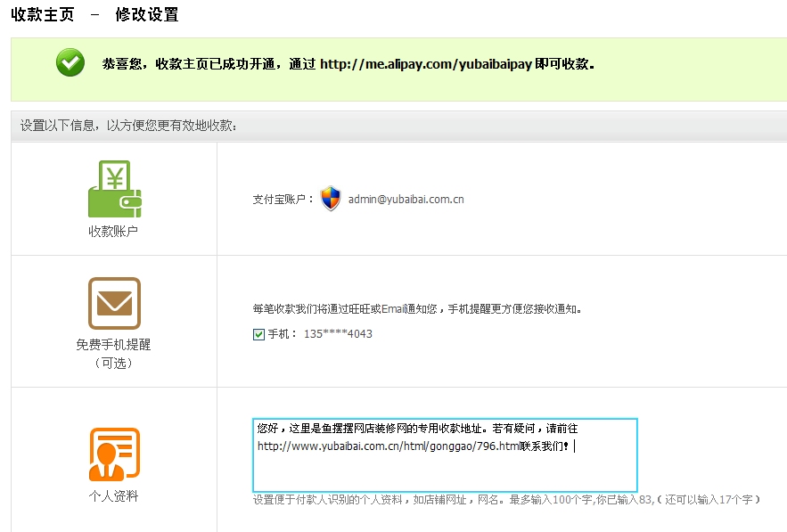
Task: Click the 收款主页 heading text
Action: point(43,14)
